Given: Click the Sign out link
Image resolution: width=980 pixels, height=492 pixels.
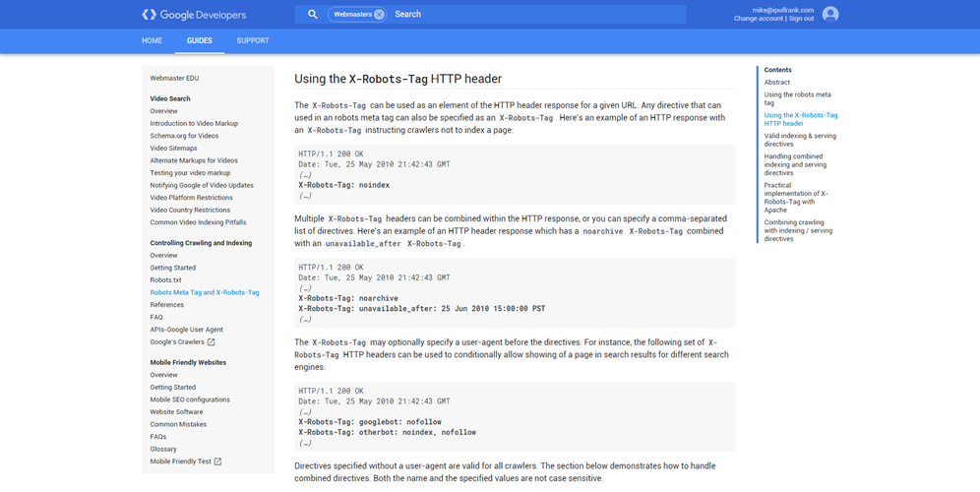Looking at the screenshot, I should (x=802, y=19).
